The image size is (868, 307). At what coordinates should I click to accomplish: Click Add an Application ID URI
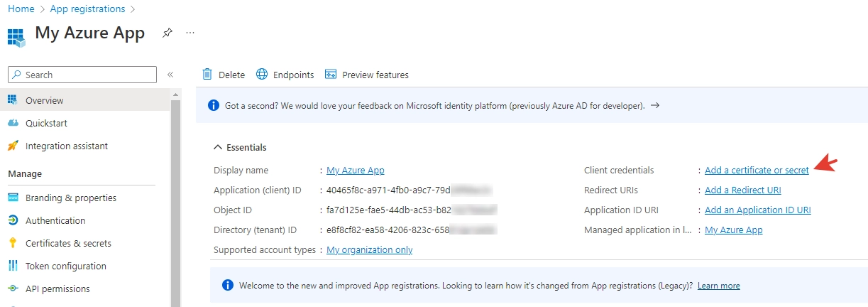(x=758, y=210)
